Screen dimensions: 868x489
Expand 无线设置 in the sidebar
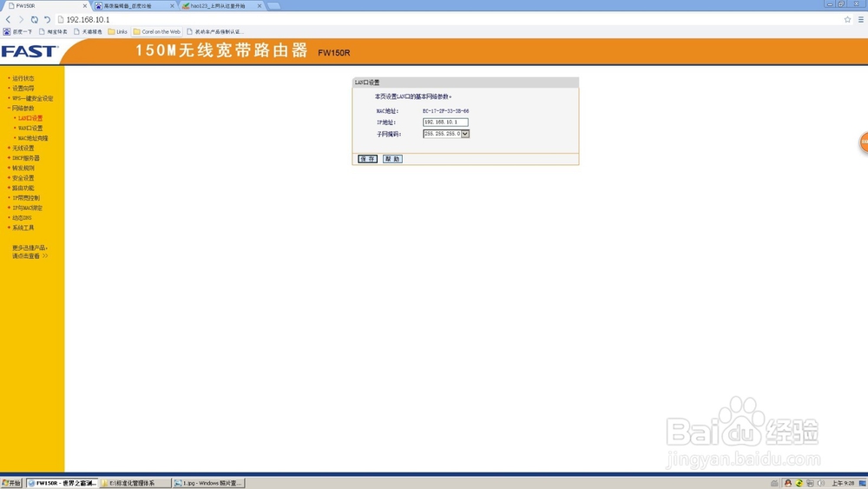point(23,148)
